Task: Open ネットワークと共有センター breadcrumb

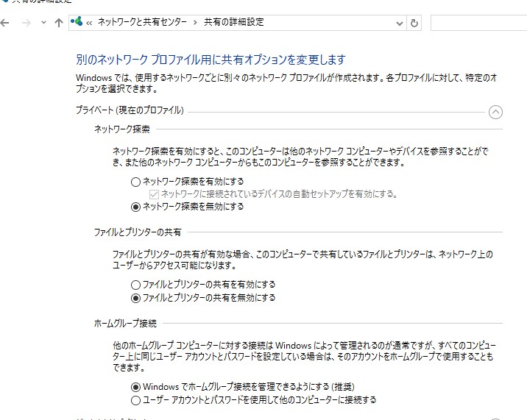Action: click(x=142, y=22)
